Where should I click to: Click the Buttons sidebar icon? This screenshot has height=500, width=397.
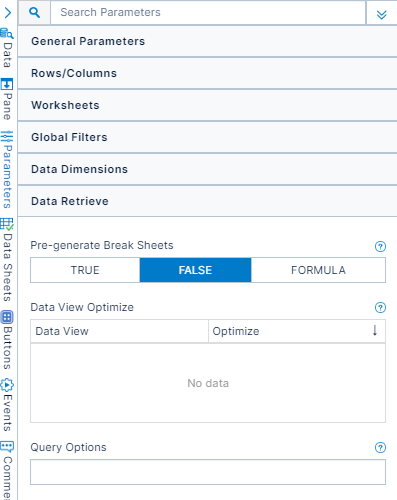(7, 317)
